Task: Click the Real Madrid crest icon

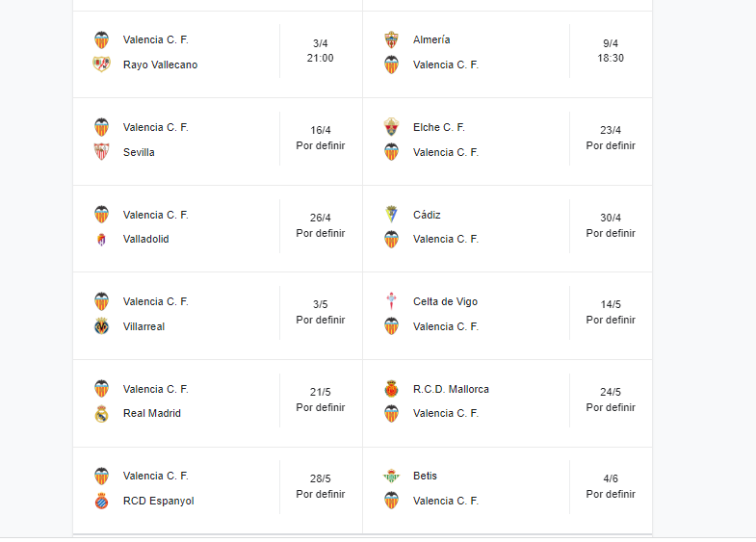Action: click(102, 413)
